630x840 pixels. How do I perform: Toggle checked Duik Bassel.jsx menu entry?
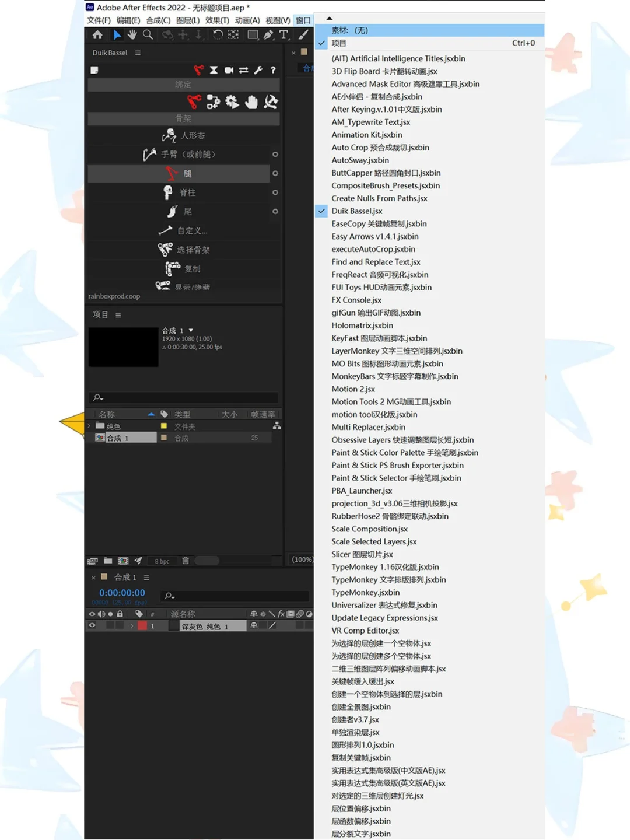429,211
